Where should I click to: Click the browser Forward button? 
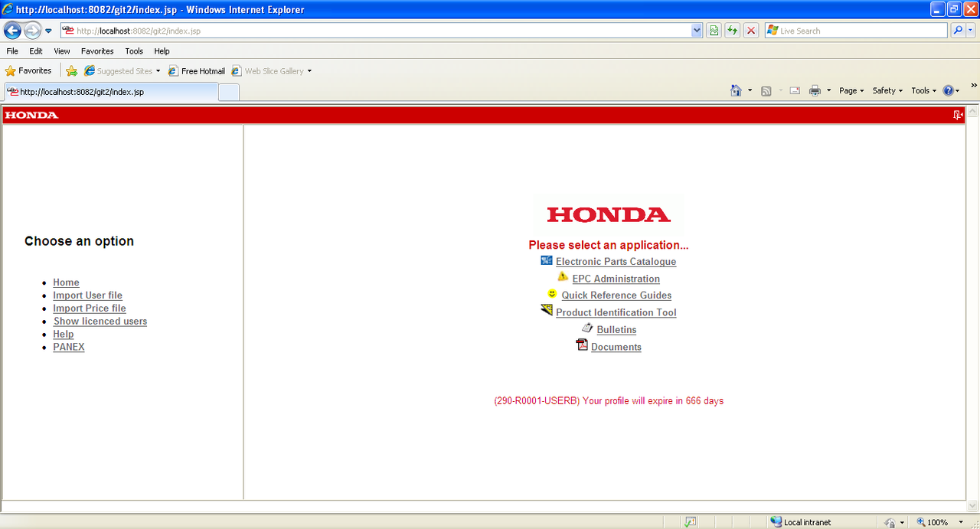(32, 31)
